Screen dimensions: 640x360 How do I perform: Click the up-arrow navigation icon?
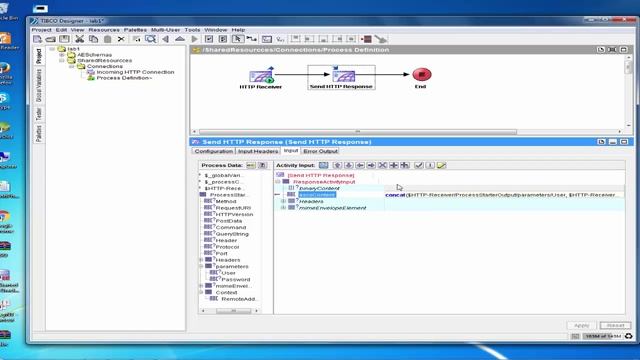[x=180, y=39]
